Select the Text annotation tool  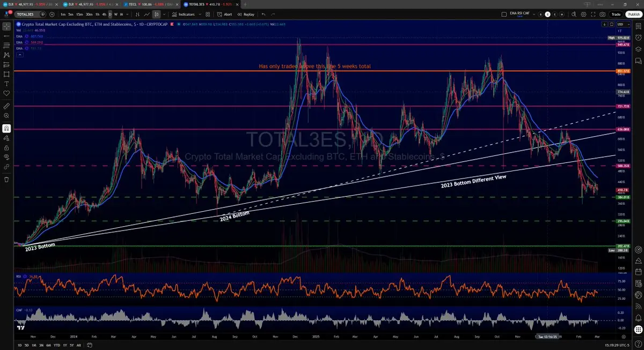tap(6, 84)
